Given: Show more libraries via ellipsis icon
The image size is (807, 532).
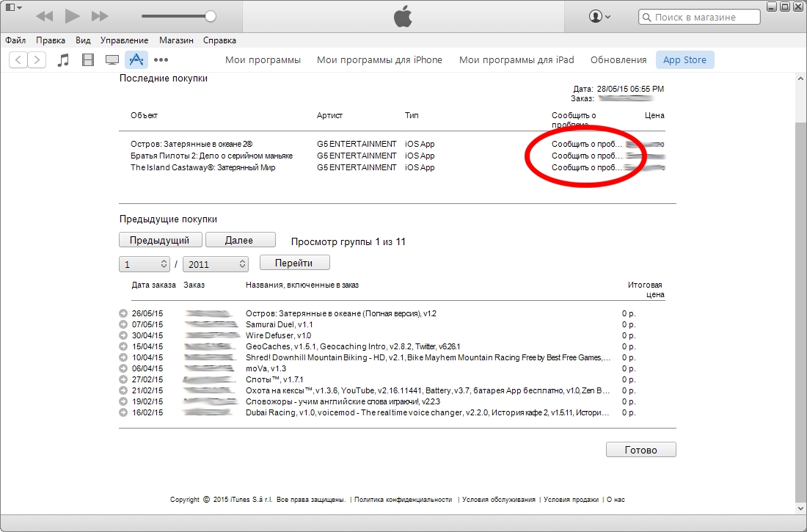Looking at the screenshot, I should [161, 59].
